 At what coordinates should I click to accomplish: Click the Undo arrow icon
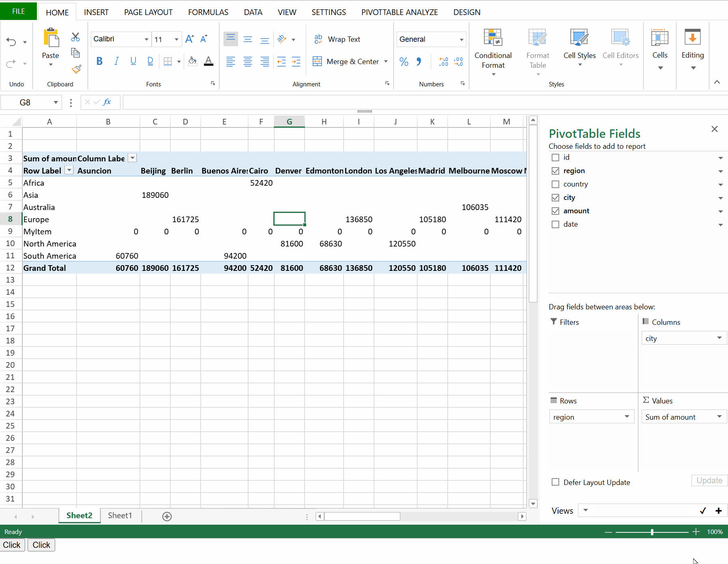pyautogui.click(x=11, y=42)
